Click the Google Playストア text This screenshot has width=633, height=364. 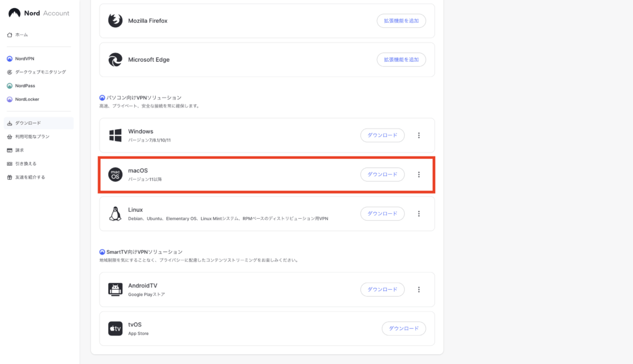click(x=147, y=294)
